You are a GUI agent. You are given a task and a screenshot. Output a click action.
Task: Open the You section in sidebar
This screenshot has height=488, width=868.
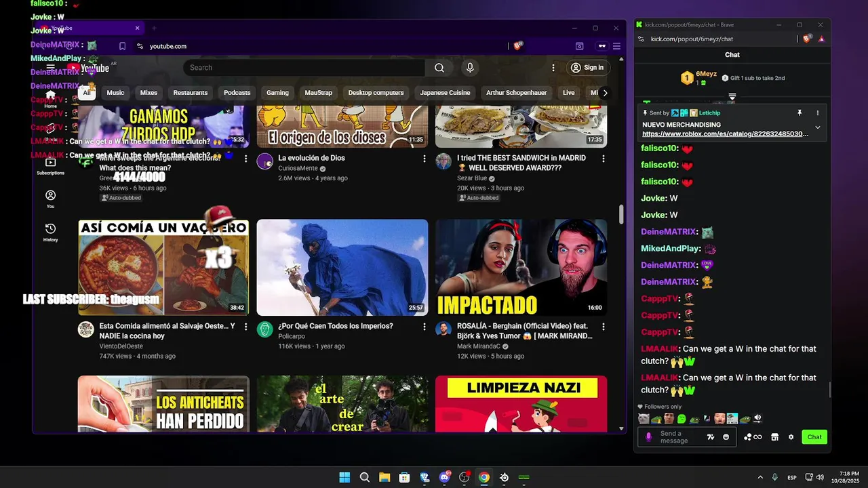(50, 199)
